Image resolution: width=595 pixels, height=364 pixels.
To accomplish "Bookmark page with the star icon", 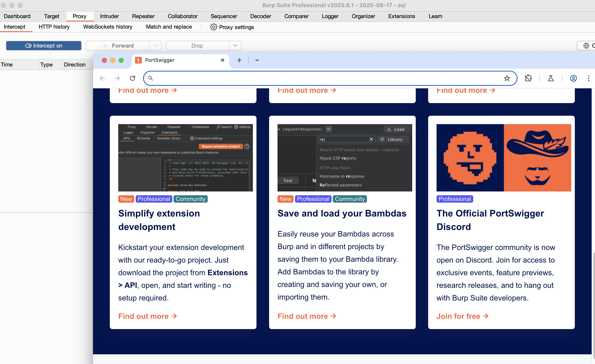I will click(x=507, y=78).
